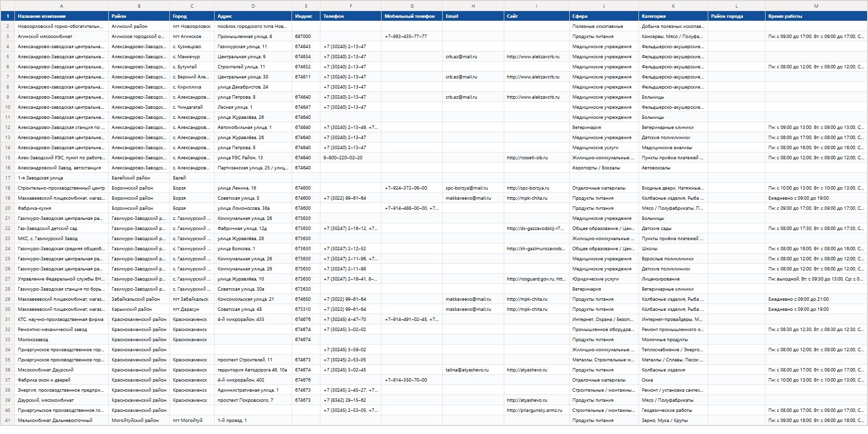Select the 'Ремонтно-механический завод' cell
This screenshot has height=434, width=868.
[62, 330]
